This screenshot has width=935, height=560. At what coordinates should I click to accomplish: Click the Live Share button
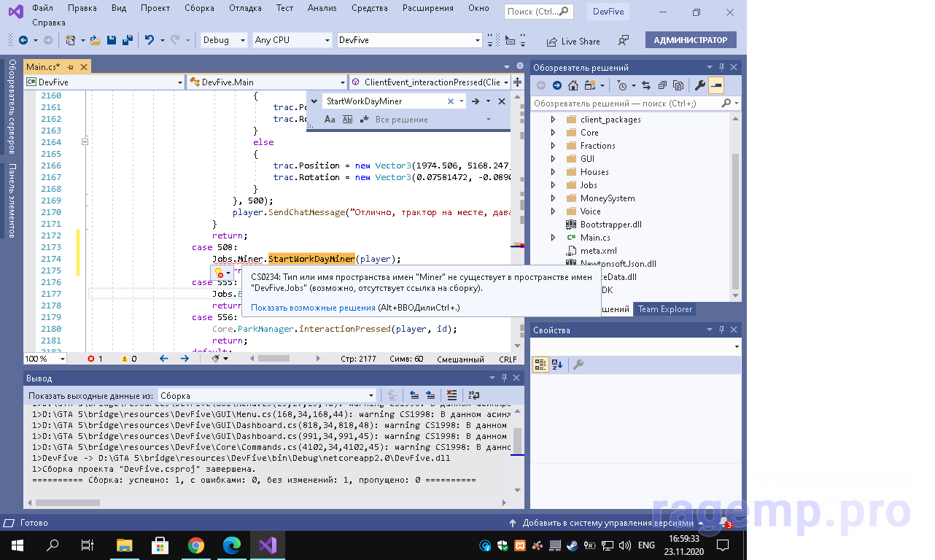[573, 42]
